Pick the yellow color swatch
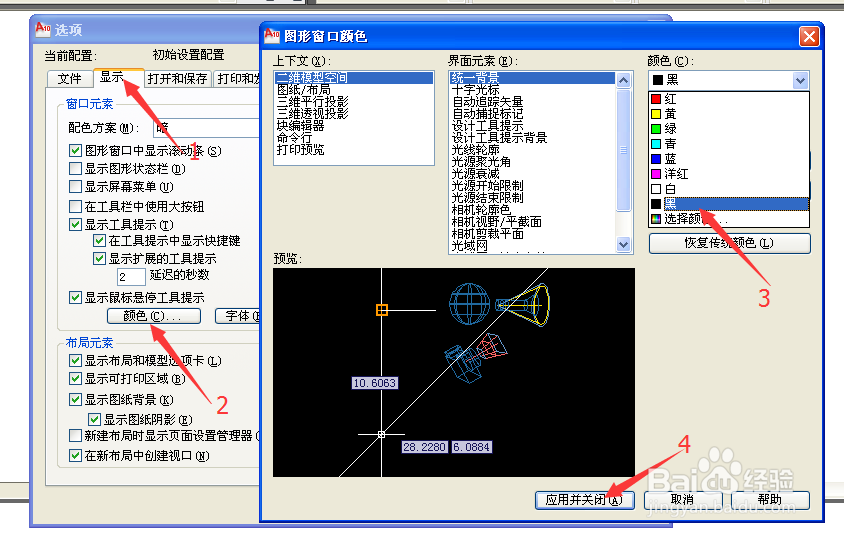The width and height of the screenshot is (844, 537). click(x=656, y=114)
